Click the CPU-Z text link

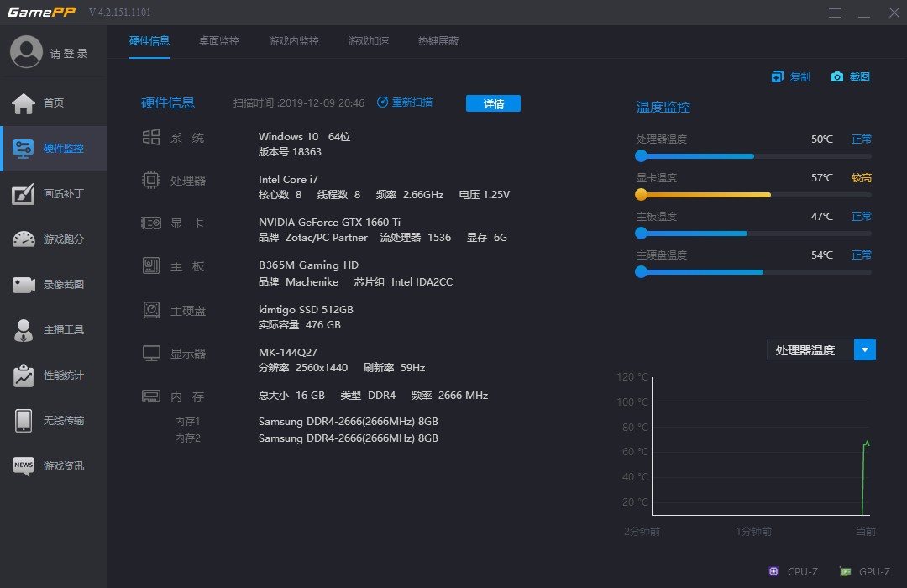tap(803, 572)
